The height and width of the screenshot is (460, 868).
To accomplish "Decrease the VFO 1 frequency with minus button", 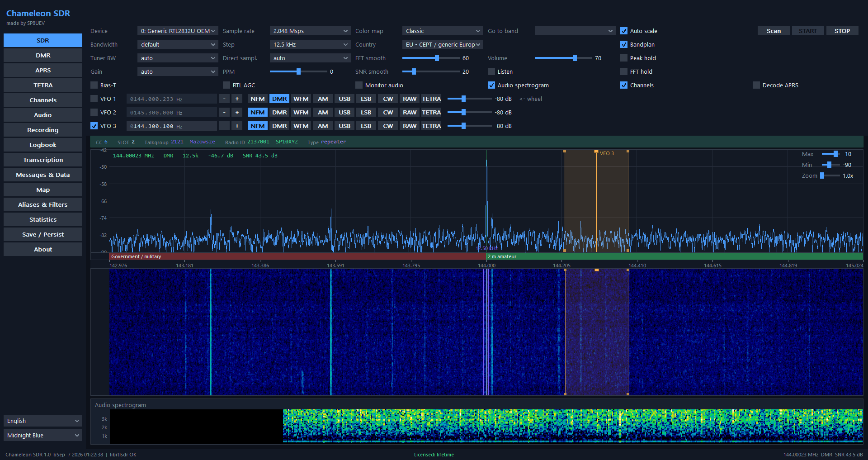I will [x=224, y=99].
